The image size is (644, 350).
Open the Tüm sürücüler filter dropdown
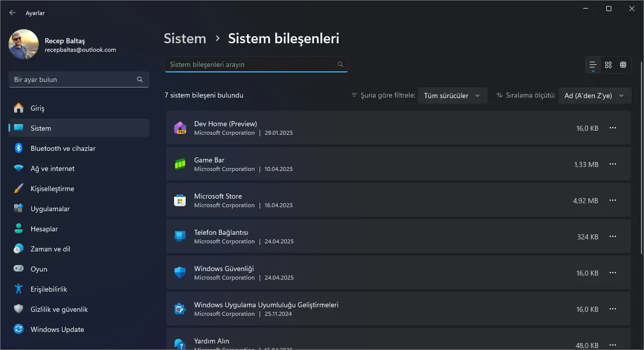pyautogui.click(x=452, y=96)
